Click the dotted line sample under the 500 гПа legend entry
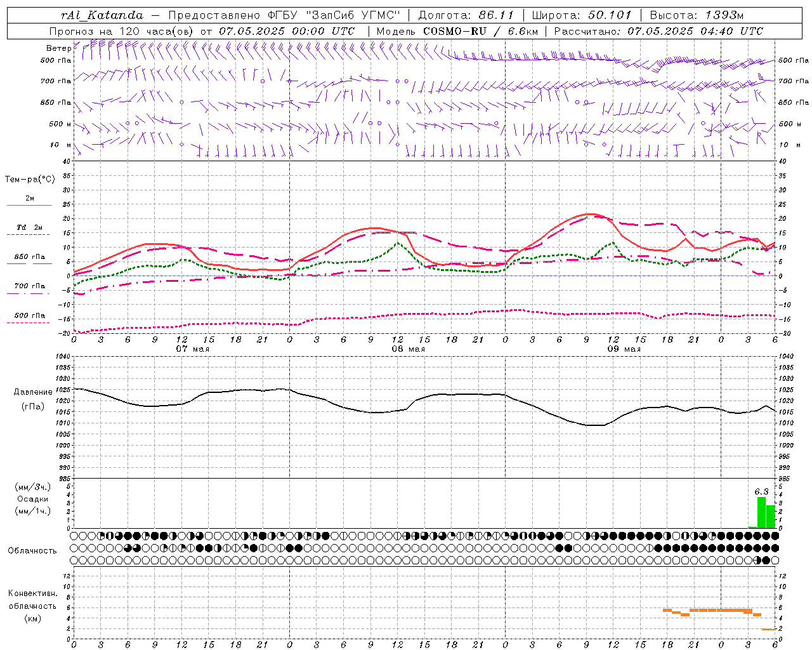Viewport: 812px width, 650px height. pos(29,322)
